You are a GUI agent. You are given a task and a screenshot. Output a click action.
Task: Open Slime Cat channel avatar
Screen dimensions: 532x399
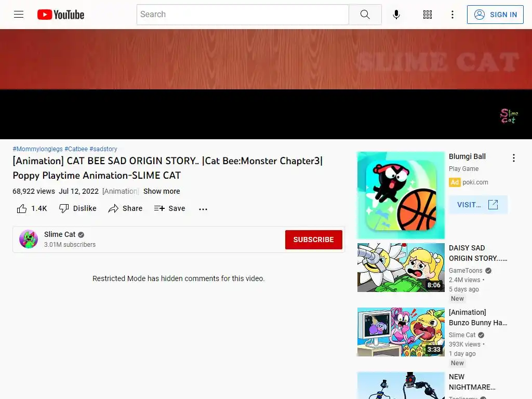tap(29, 239)
